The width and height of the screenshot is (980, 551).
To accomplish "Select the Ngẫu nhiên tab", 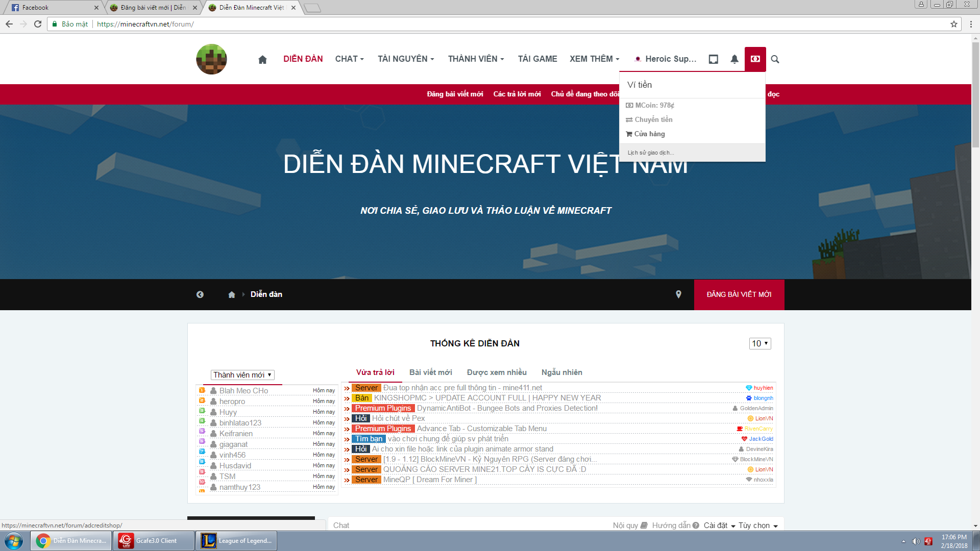I will coord(561,372).
